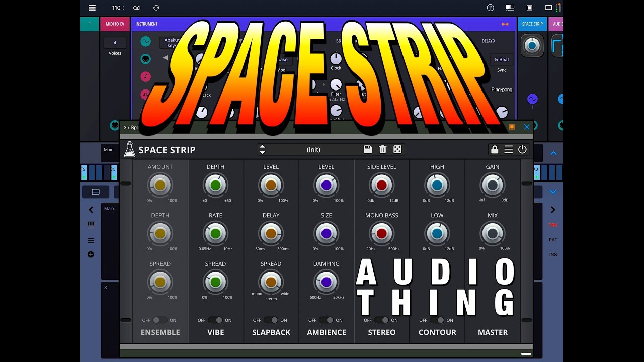The image size is (644, 362).
Task: Click the tempo value 110
Action: pos(116,8)
